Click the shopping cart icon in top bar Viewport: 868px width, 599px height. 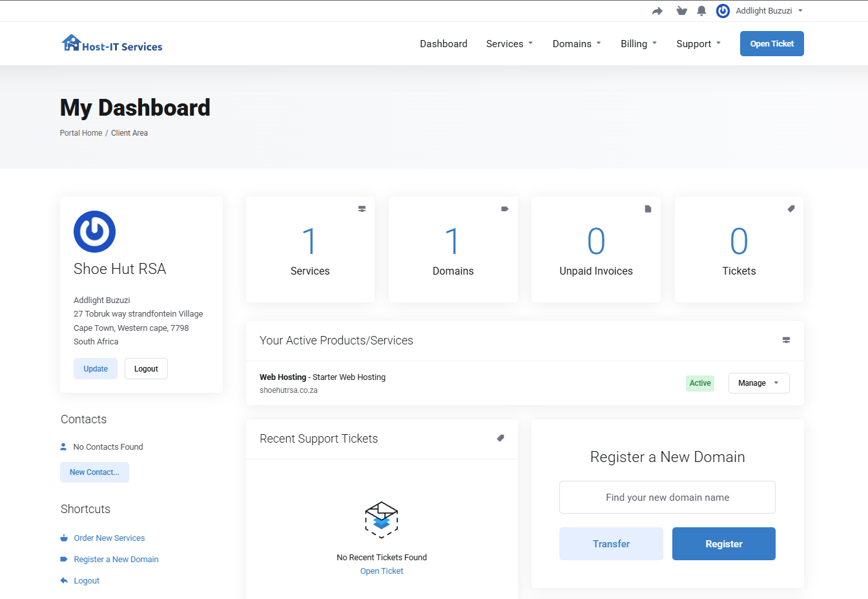pos(681,10)
